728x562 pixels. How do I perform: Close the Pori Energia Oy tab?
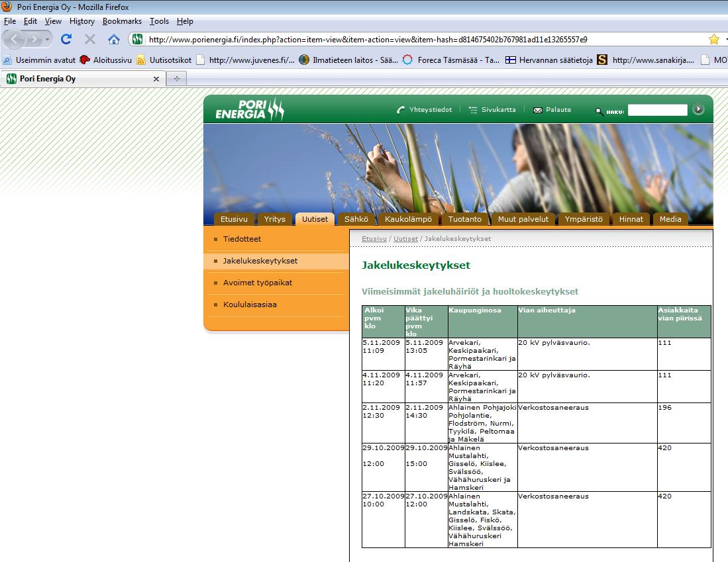[x=156, y=79]
